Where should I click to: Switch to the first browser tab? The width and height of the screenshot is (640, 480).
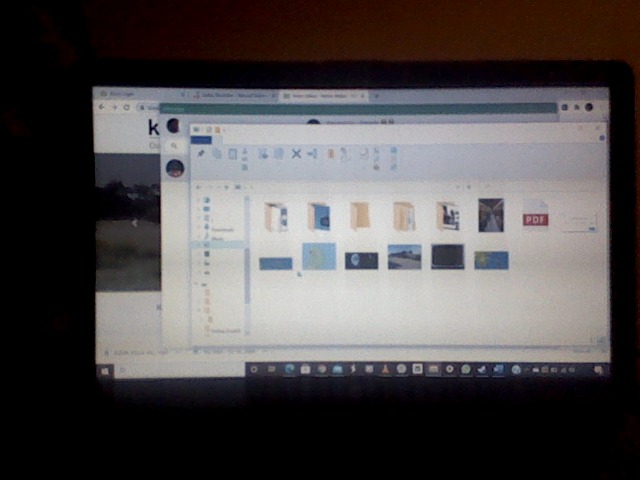pyautogui.click(x=143, y=94)
